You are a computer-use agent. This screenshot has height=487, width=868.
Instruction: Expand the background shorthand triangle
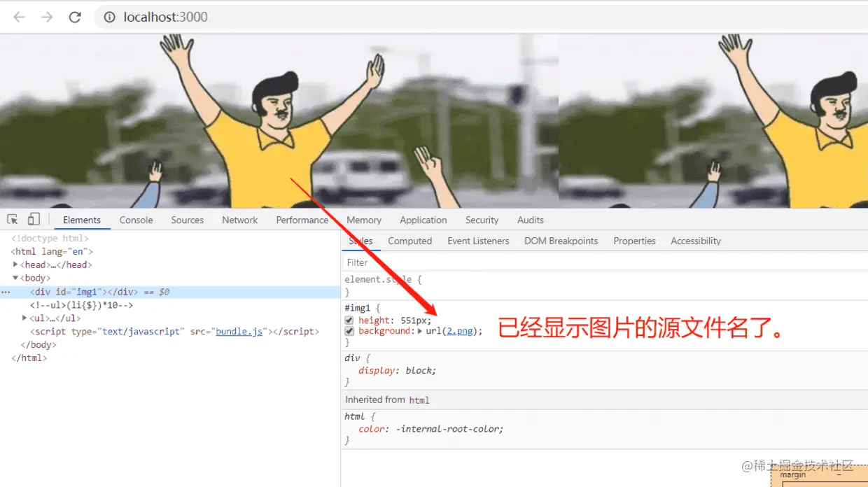click(x=420, y=331)
